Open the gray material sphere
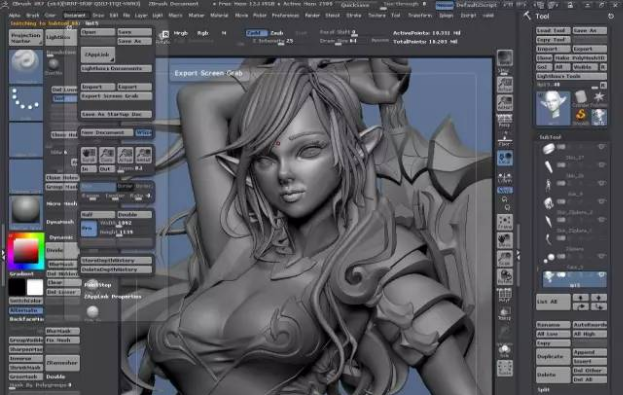 tap(26, 213)
